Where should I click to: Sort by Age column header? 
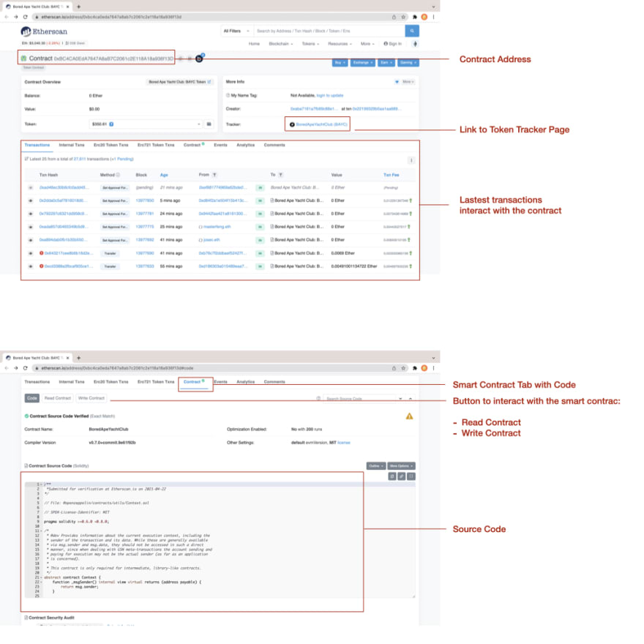pos(164,175)
